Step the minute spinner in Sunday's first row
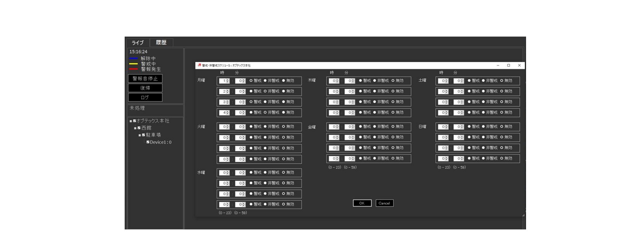Viewport: 644px width, 241px height. click(x=462, y=127)
